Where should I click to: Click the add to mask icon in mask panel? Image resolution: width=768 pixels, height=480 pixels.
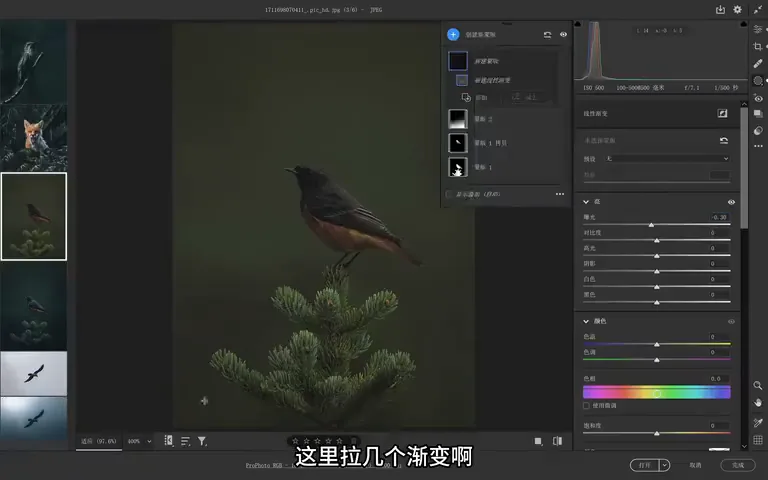pyautogui.click(x=466, y=97)
